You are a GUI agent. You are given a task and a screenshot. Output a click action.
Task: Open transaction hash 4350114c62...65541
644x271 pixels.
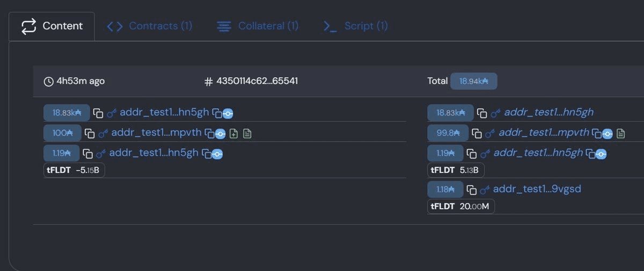tap(257, 81)
